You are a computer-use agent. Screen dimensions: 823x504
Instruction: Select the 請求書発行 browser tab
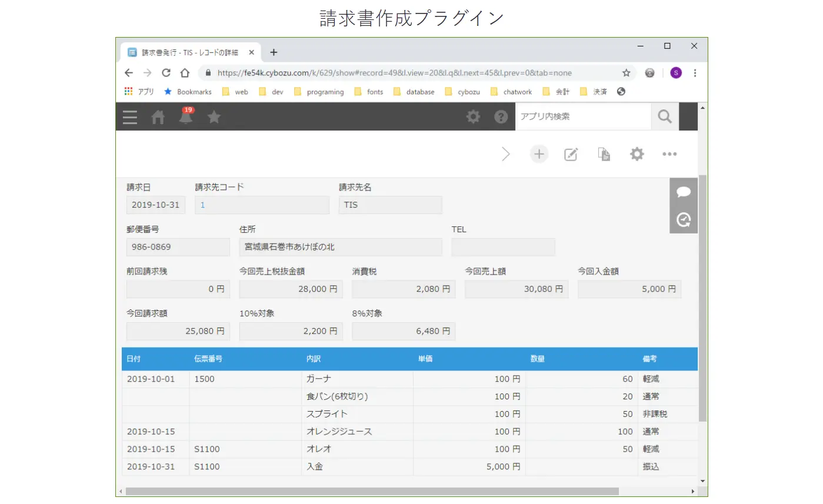tap(189, 52)
